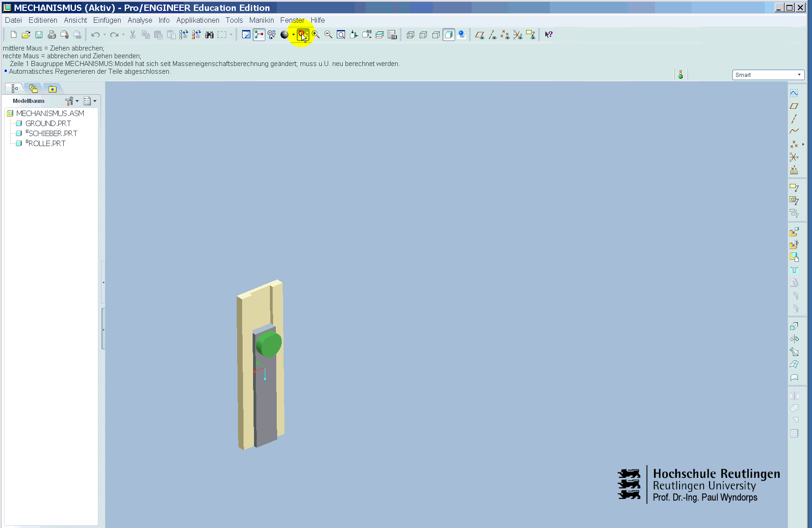Open the Einfügen menu

point(107,20)
